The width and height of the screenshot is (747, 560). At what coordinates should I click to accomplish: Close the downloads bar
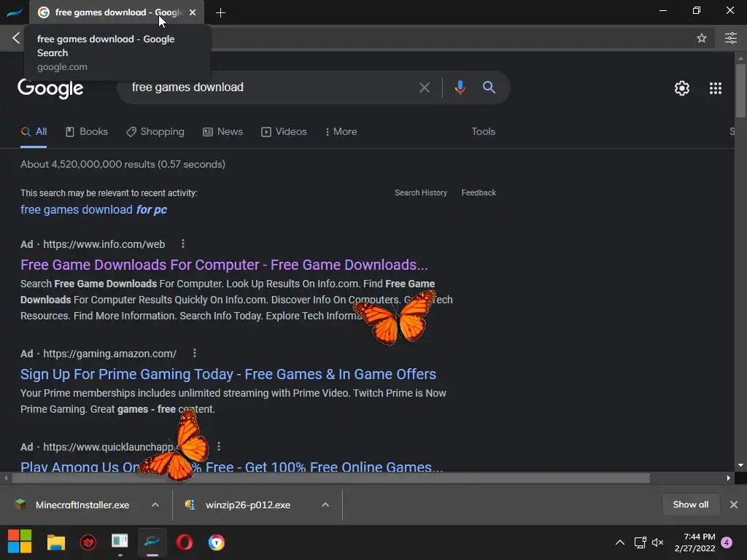[734, 505]
